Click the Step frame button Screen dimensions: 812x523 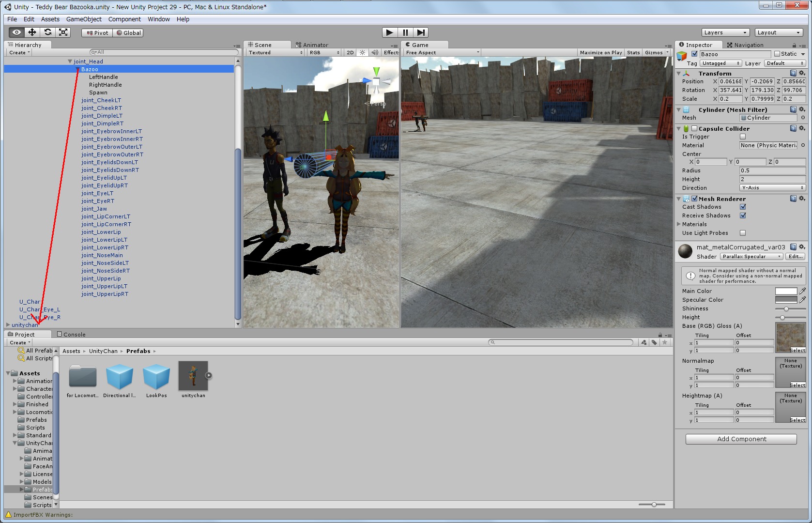pyautogui.click(x=421, y=32)
